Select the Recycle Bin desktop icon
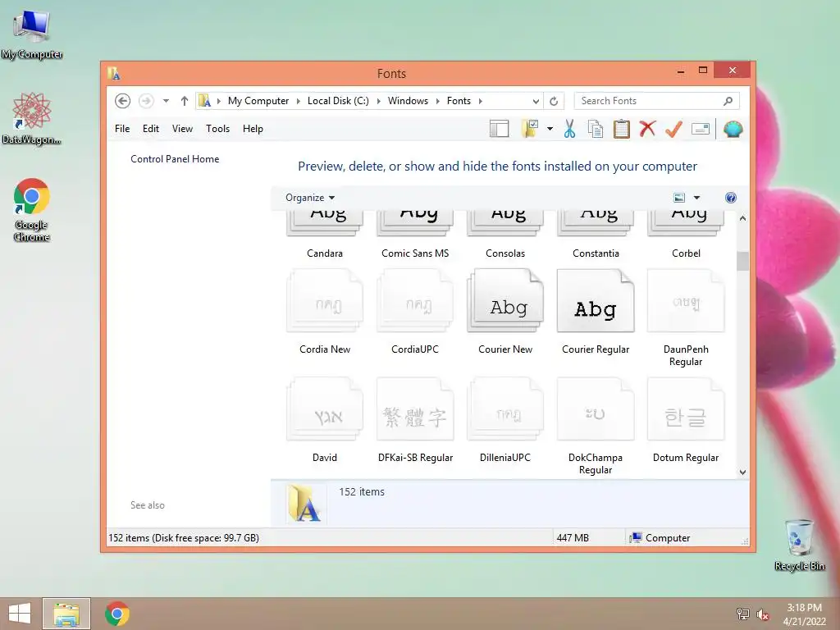The height and width of the screenshot is (630, 840). pos(799,546)
